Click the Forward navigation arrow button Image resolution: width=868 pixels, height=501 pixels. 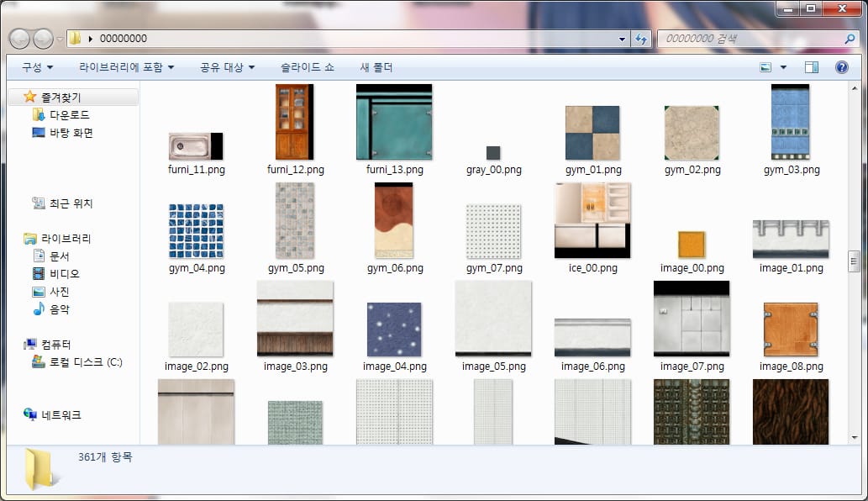click(43, 39)
